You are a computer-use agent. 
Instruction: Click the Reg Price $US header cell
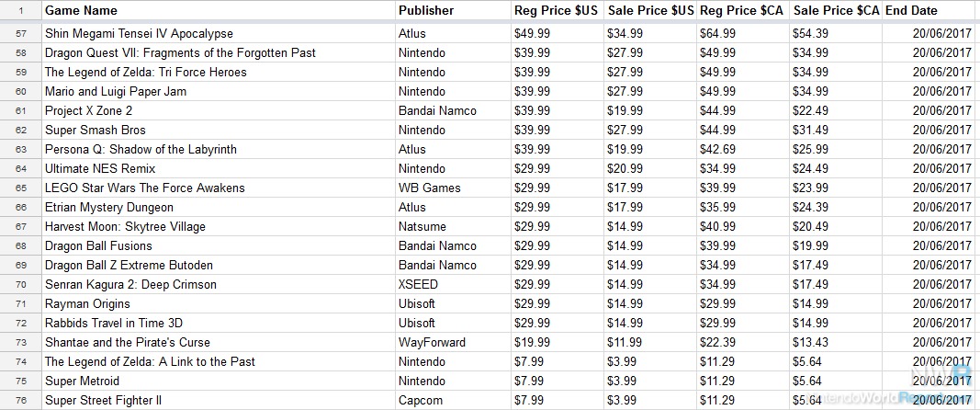557,10
